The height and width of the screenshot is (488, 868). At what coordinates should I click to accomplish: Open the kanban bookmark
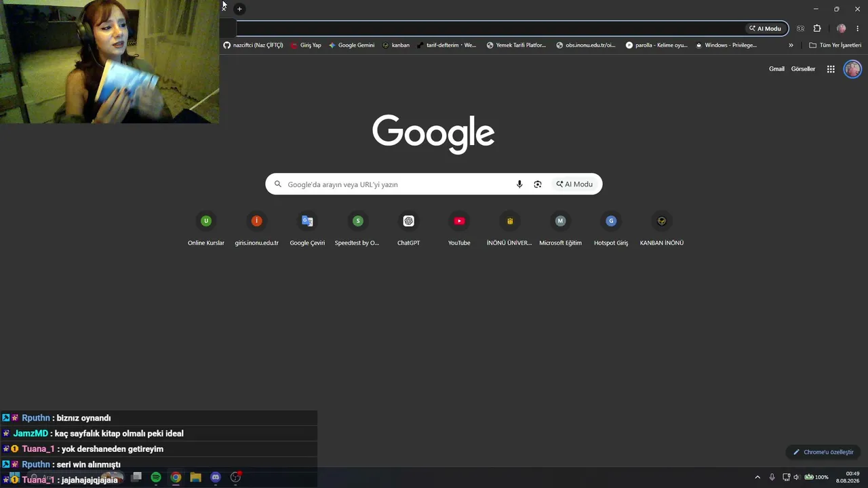coord(396,45)
